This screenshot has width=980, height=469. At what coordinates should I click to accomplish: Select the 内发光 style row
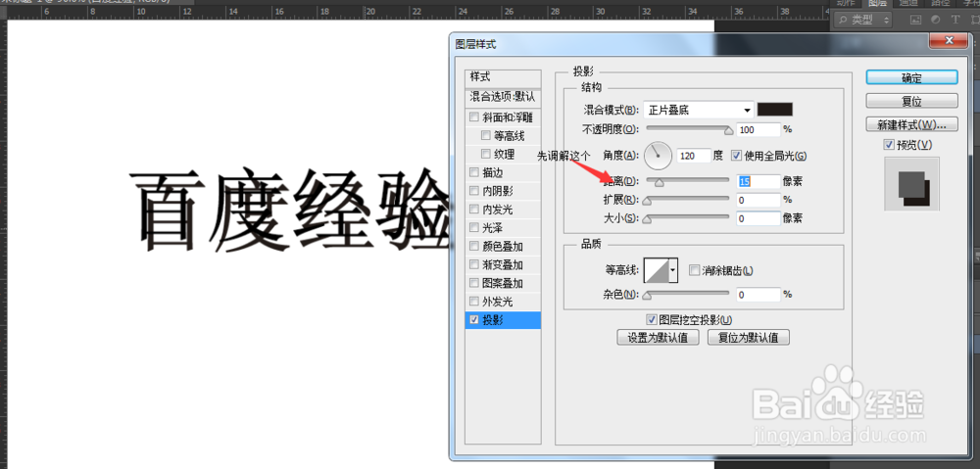(503, 210)
